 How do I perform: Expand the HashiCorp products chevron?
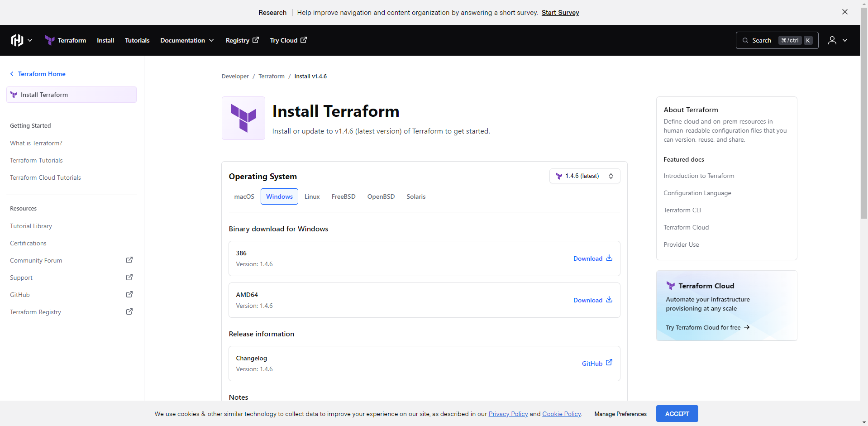coord(30,40)
